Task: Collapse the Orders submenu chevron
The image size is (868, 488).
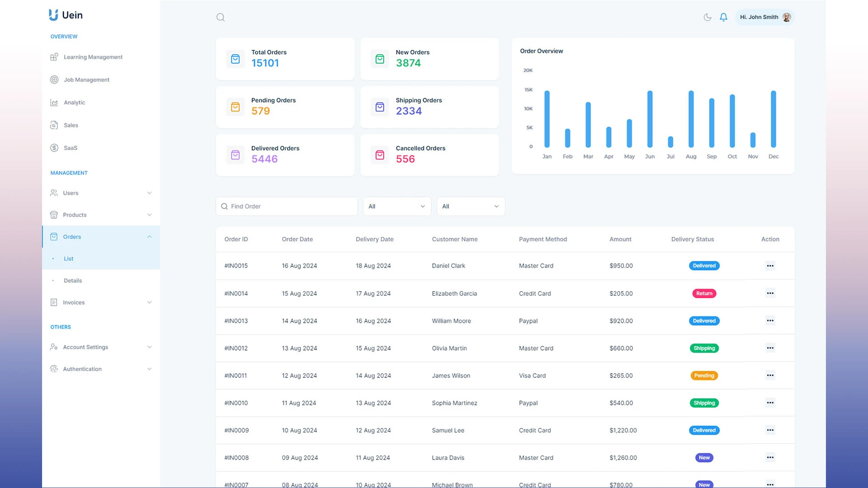Action: [x=149, y=237]
